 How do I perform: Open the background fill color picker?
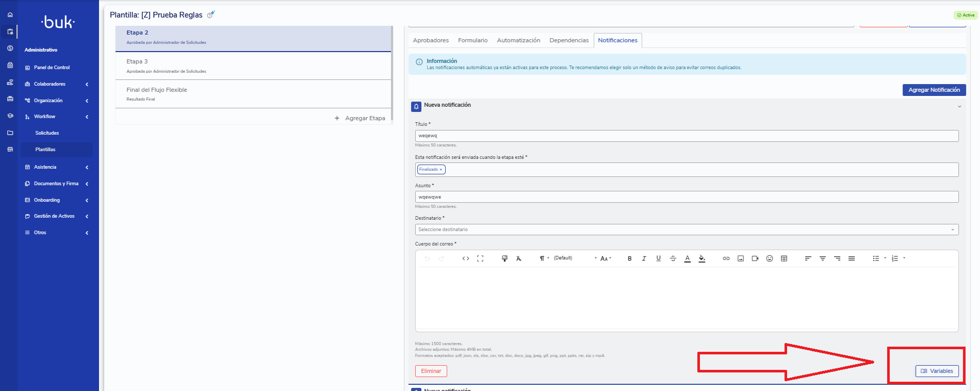click(701, 258)
